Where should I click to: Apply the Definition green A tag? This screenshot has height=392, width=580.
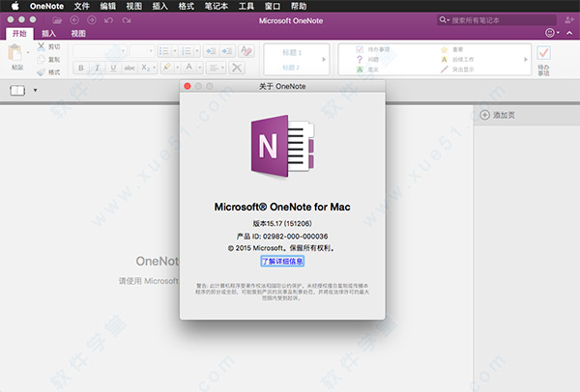pyautogui.click(x=360, y=70)
